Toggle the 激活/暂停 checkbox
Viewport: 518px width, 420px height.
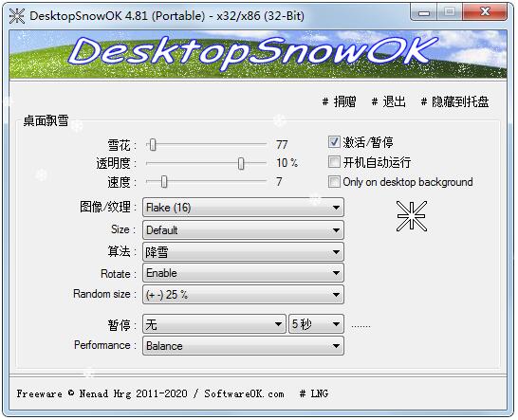pyautogui.click(x=334, y=142)
